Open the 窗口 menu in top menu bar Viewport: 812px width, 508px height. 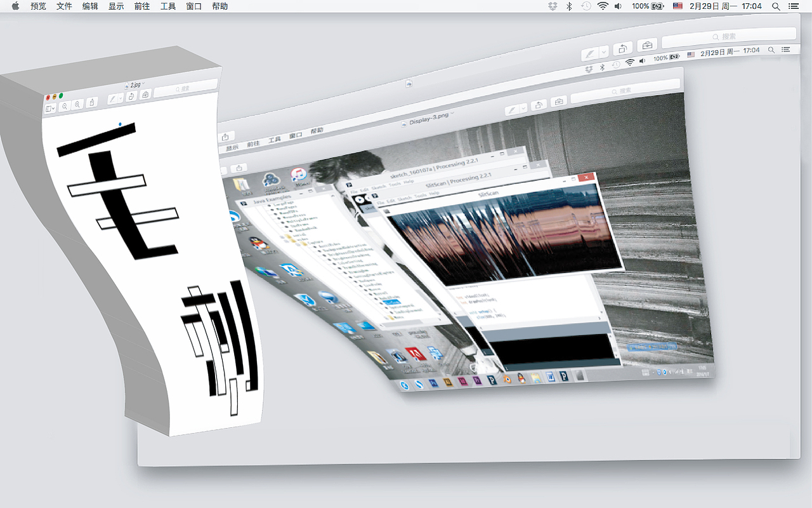click(x=194, y=6)
